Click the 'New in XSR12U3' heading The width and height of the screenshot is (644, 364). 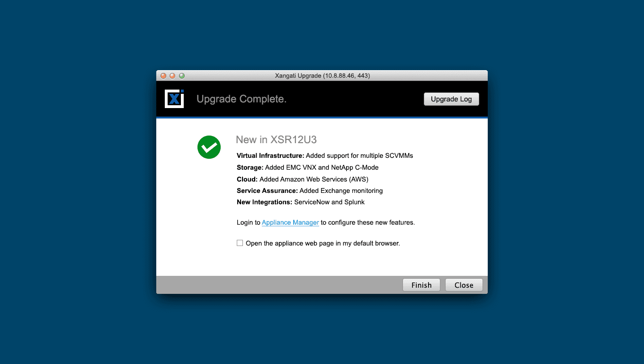pyautogui.click(x=276, y=139)
